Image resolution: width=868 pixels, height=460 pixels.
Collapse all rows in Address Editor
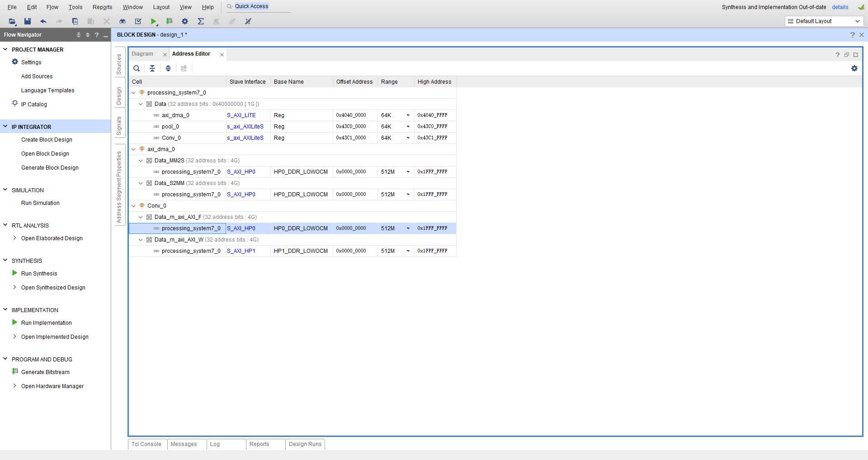pos(152,68)
